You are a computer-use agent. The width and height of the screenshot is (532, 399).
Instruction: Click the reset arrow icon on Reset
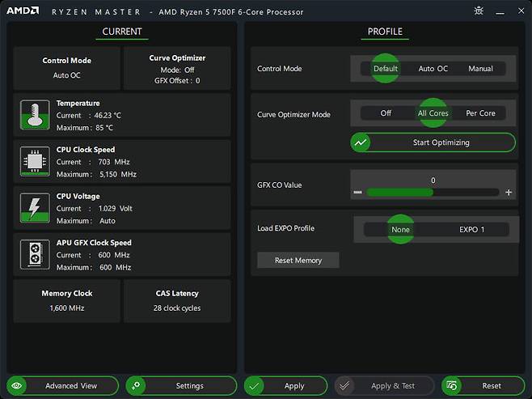(x=452, y=386)
